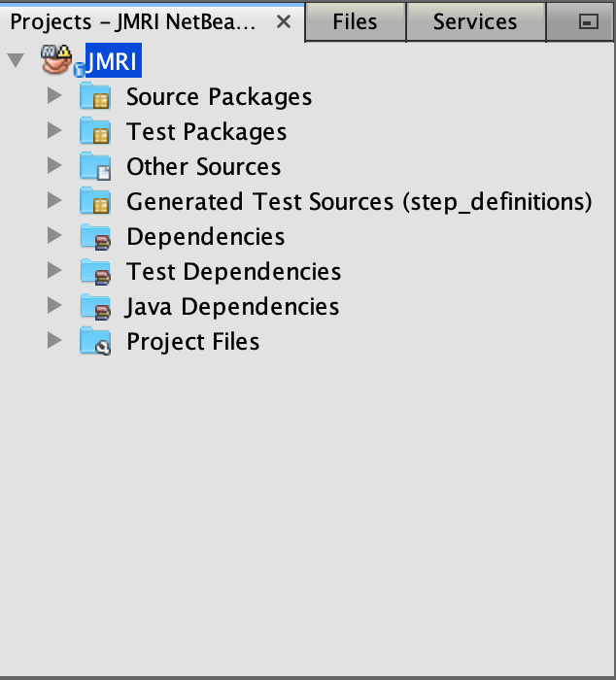Click the Project Files folder icon
The width and height of the screenshot is (616, 680).
pos(95,342)
